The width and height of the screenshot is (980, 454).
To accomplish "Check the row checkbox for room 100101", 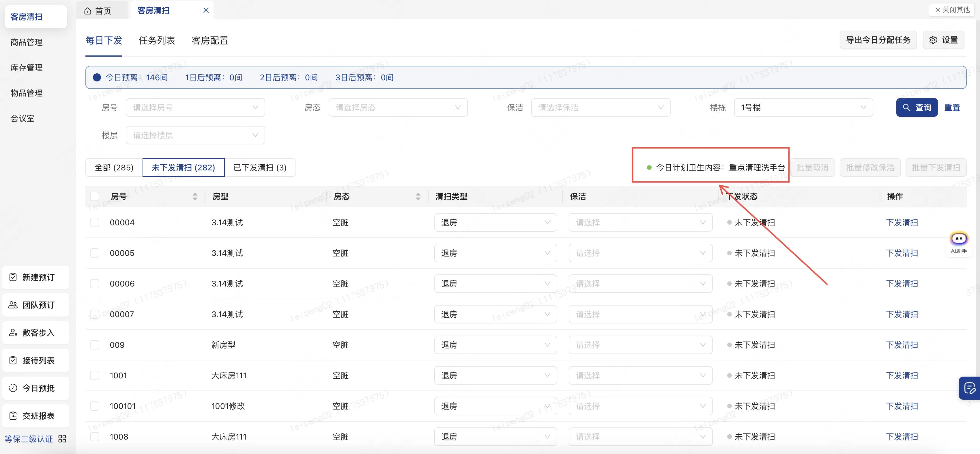I will [94, 406].
